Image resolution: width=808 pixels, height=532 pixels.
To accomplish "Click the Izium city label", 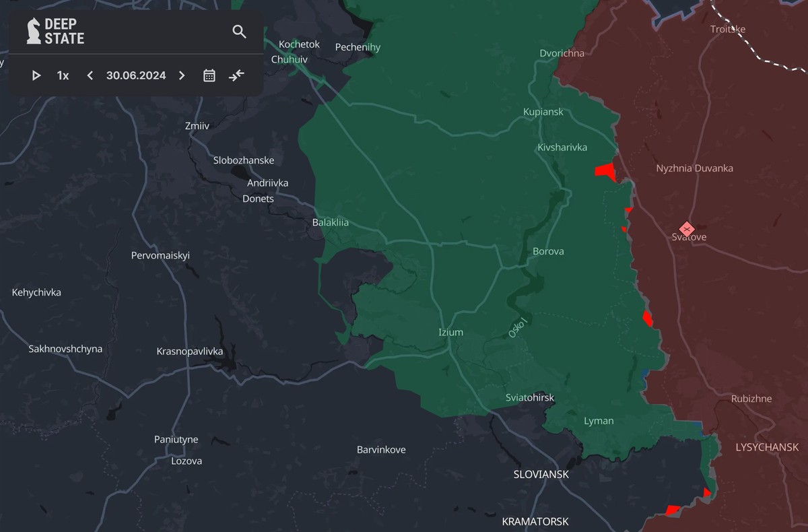I will (450, 332).
